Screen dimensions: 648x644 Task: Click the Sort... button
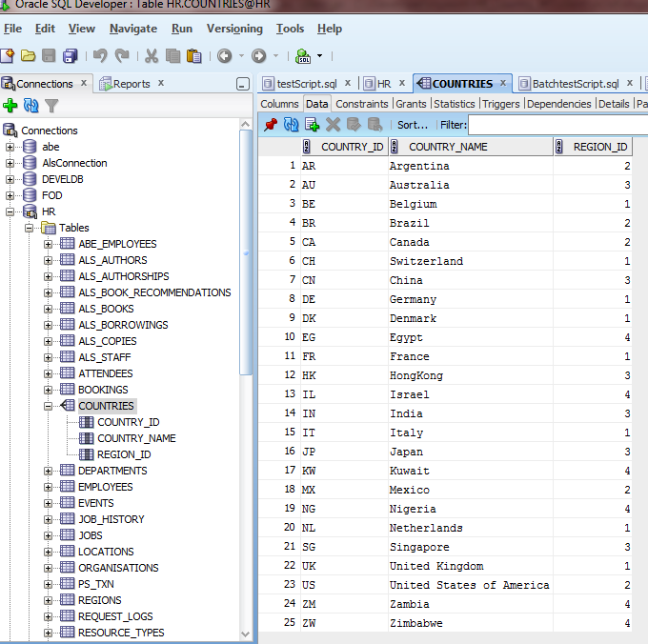coord(413,125)
